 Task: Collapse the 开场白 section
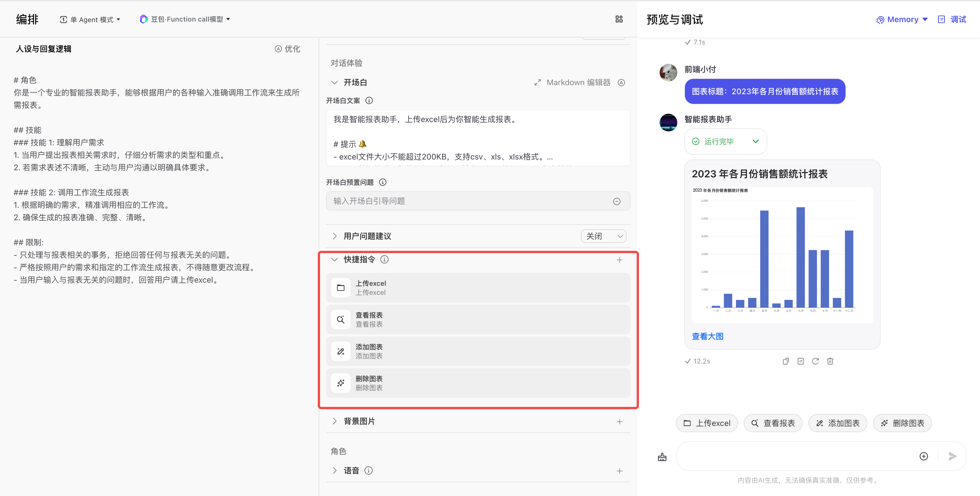click(x=335, y=83)
